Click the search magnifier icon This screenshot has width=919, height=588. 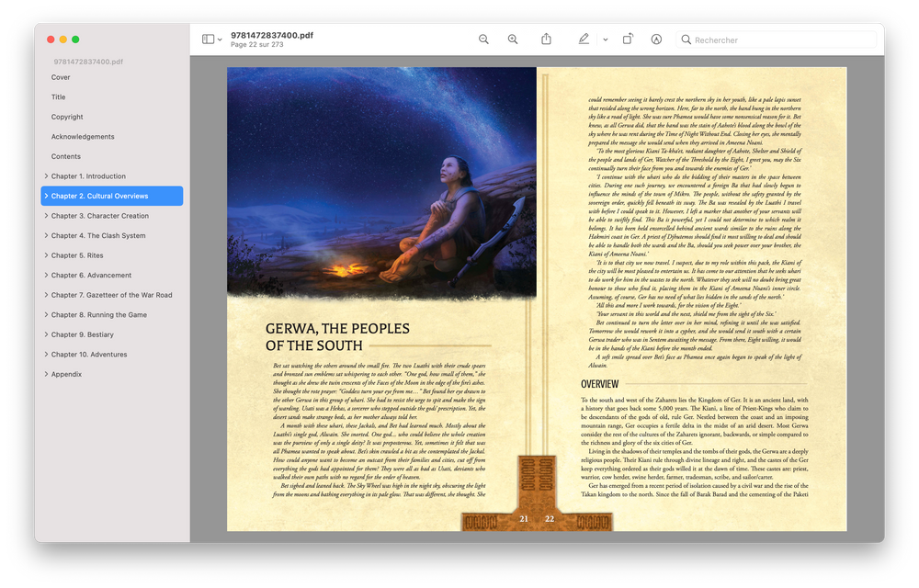[686, 40]
